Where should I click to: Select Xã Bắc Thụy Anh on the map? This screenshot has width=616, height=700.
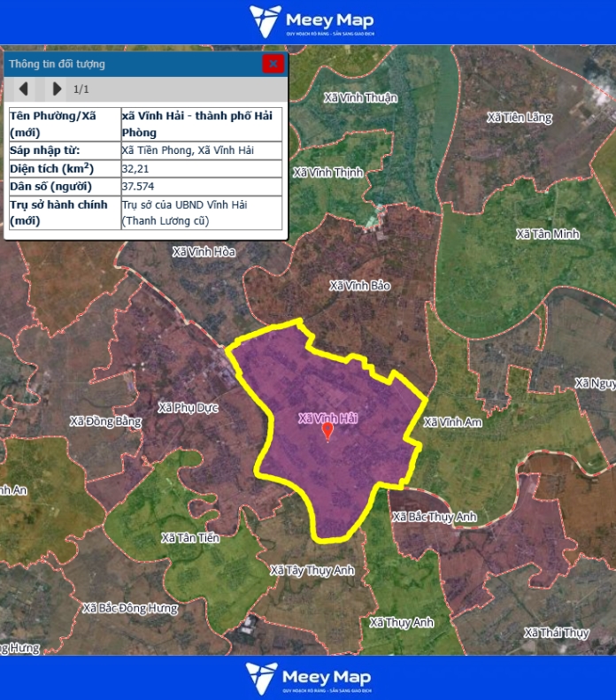tap(434, 517)
